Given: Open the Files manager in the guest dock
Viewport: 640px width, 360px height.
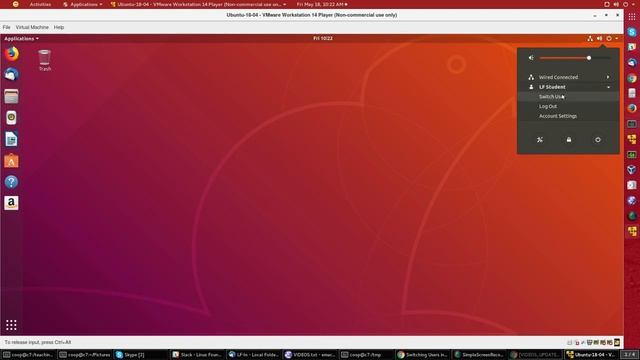Looking at the screenshot, I should (11, 96).
